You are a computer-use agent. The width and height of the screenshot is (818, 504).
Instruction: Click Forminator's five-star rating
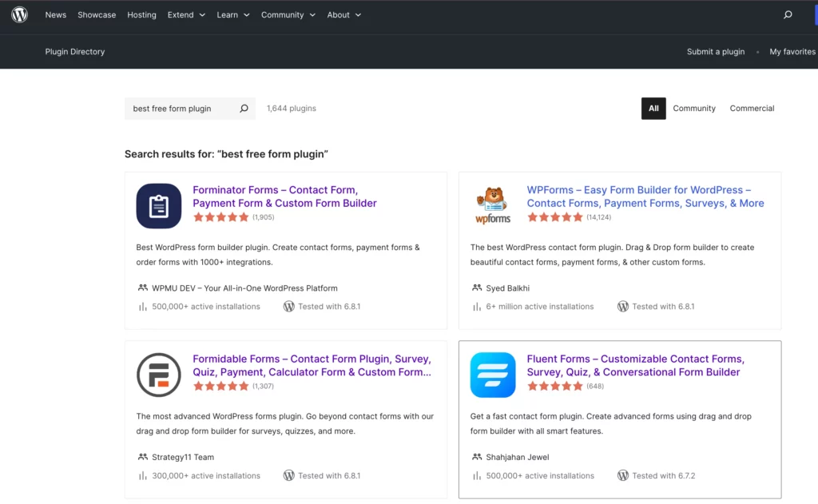(220, 217)
